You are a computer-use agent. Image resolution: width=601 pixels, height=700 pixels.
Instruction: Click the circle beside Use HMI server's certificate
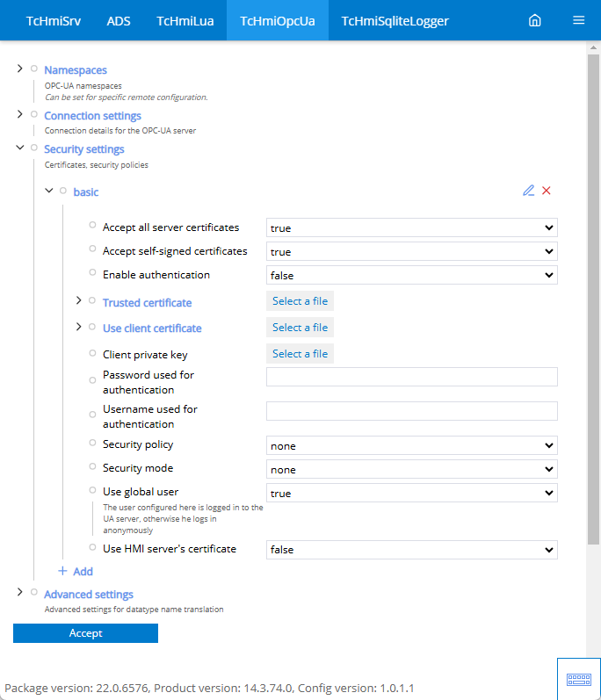pyautogui.click(x=92, y=547)
